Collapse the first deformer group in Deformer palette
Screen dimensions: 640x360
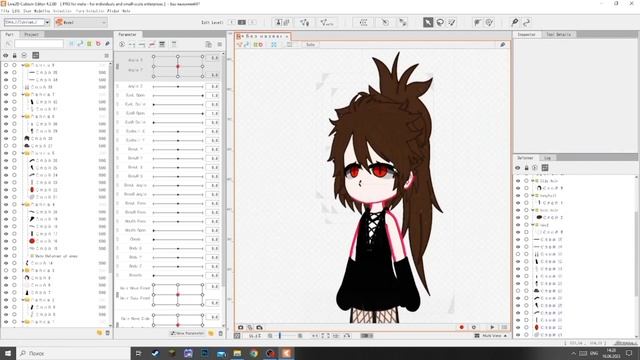click(533, 180)
